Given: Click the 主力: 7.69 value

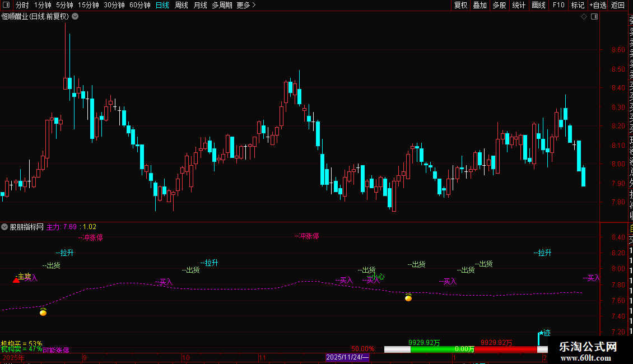Looking at the screenshot, I should point(62,227).
